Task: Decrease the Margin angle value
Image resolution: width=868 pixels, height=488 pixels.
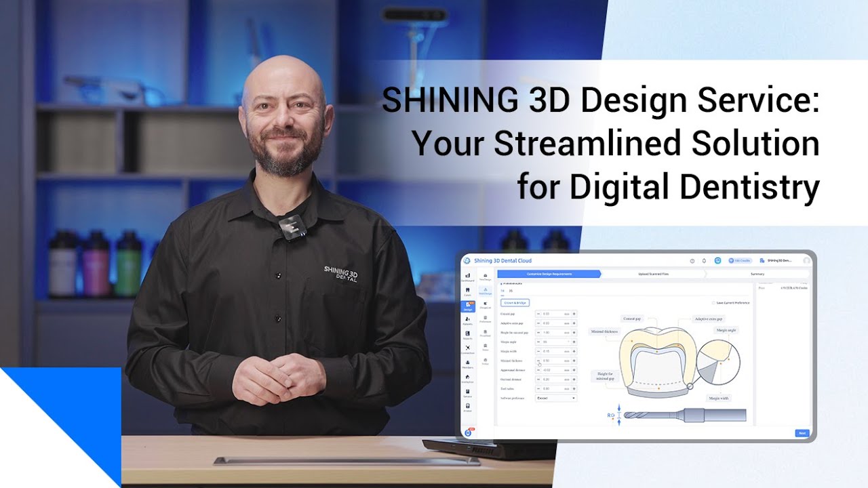Action: pyautogui.click(x=538, y=342)
